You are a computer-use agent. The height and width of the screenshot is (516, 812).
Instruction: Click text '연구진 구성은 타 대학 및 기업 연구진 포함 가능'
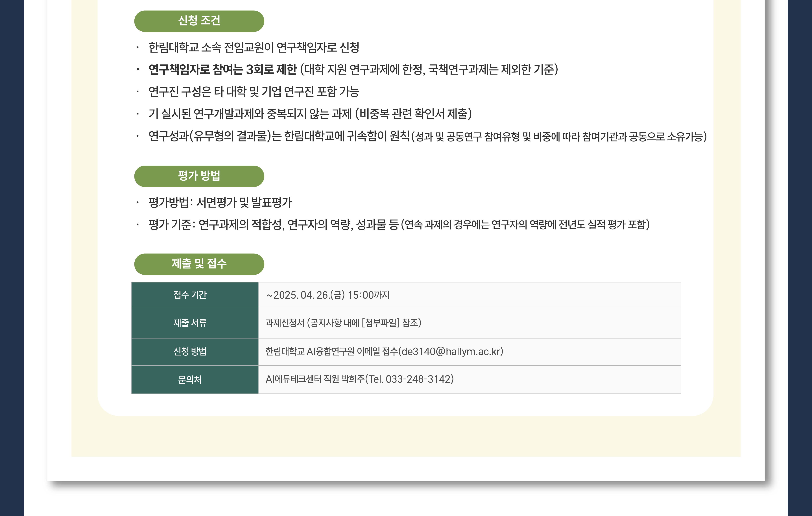254,92
